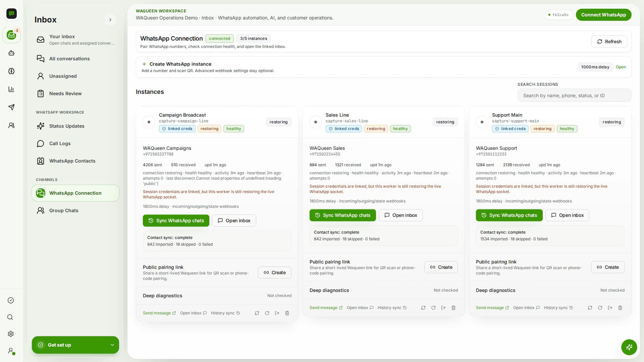This screenshot has height=362, width=644.
Task: Sync WhatsApp chats for Support Main
Action: tap(509, 215)
